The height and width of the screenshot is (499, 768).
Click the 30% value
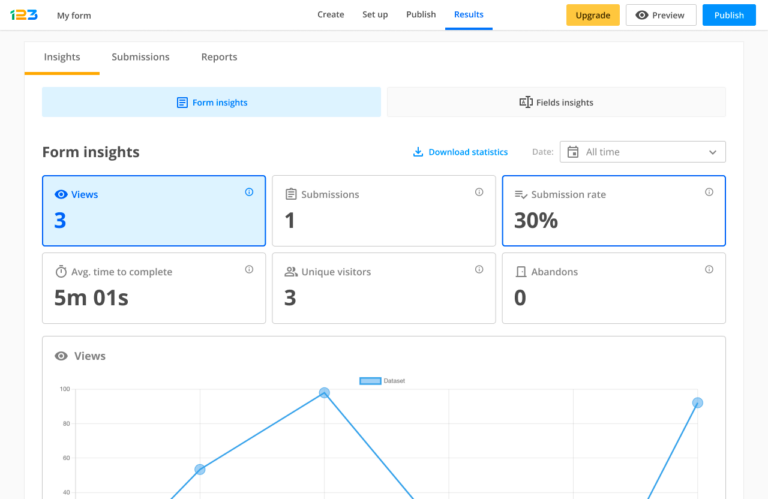point(536,220)
